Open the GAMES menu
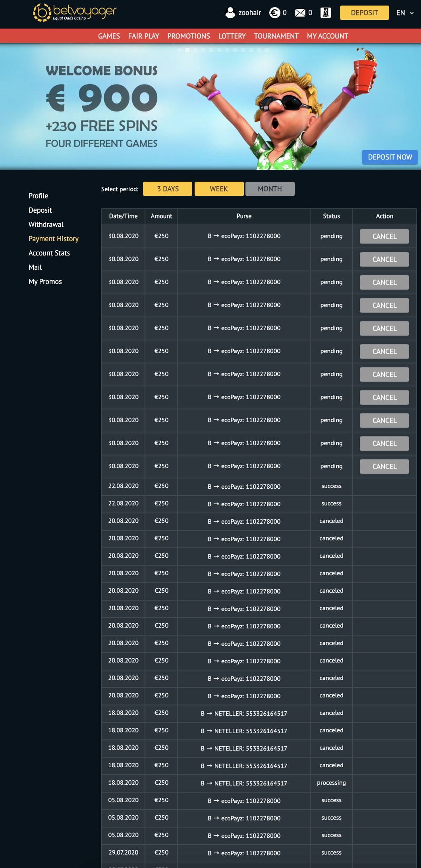Viewport: 421px width, 868px height. pos(109,36)
